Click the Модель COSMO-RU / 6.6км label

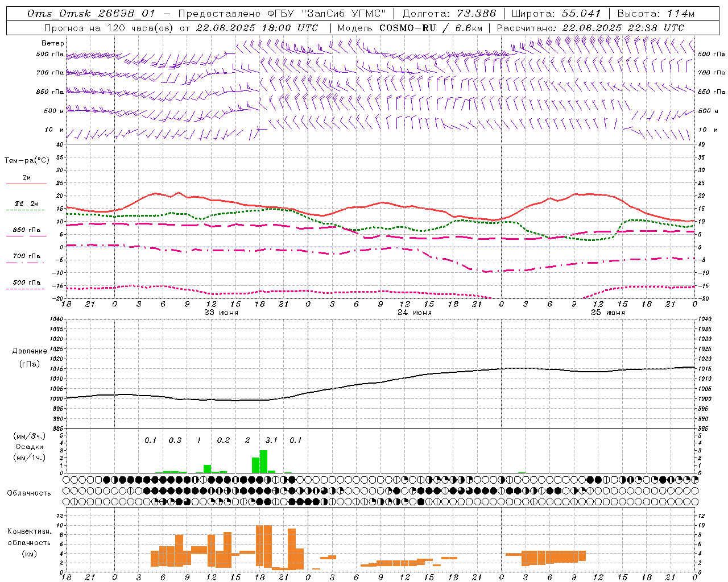pyautogui.click(x=409, y=28)
